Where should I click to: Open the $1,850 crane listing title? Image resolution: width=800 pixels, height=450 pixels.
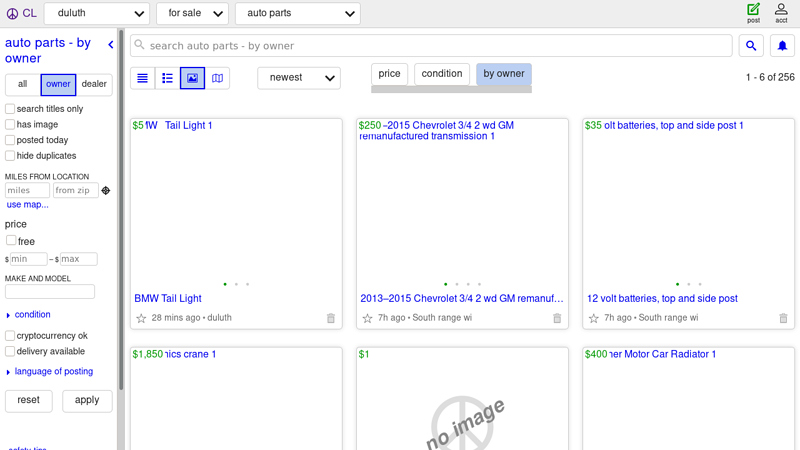coord(190,354)
